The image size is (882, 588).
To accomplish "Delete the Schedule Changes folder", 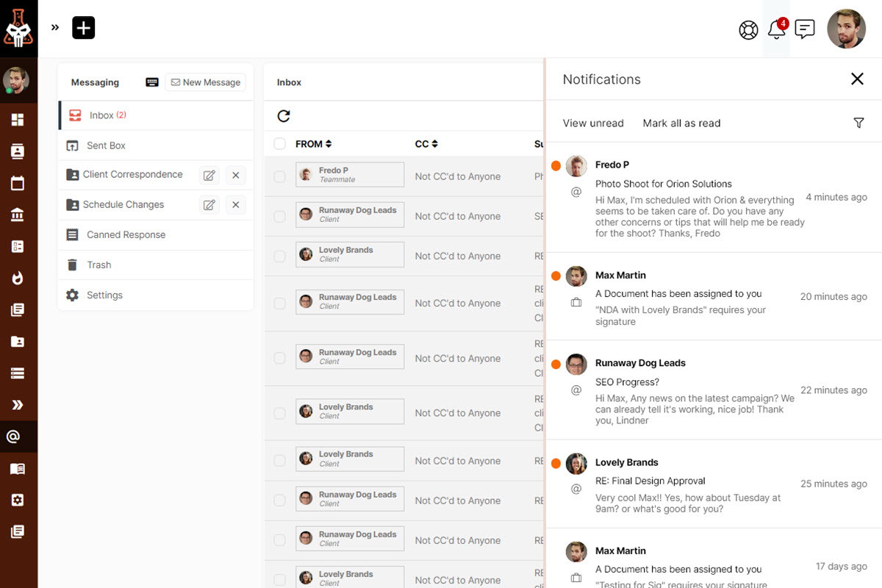I will click(x=235, y=205).
